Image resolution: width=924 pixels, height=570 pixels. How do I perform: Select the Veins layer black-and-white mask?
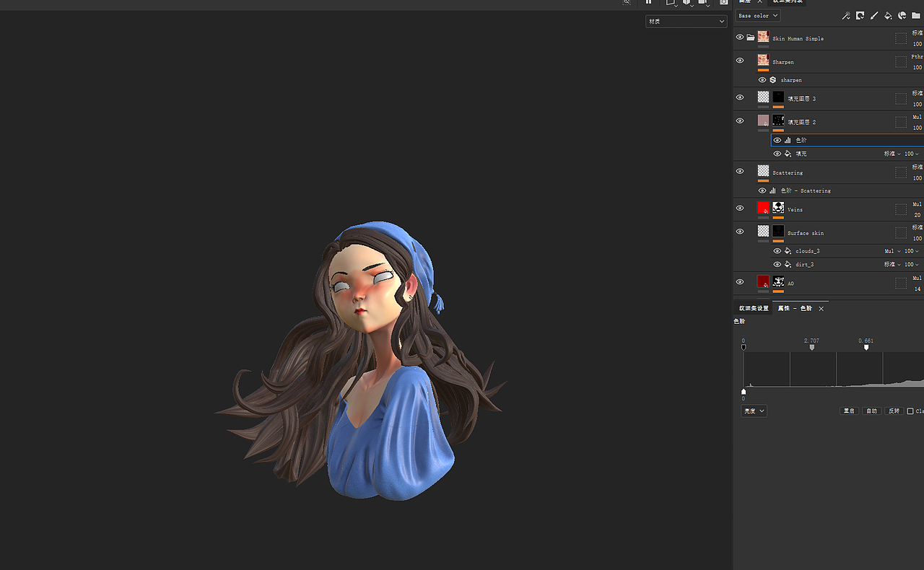tap(778, 208)
